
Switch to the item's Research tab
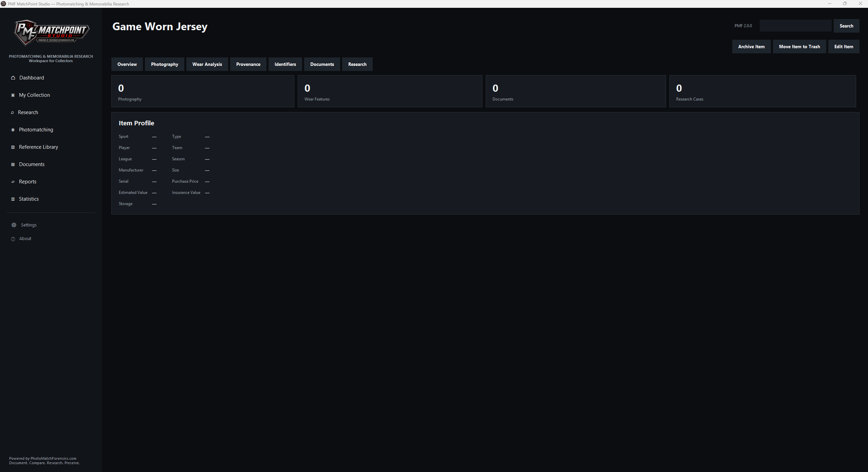tap(357, 64)
